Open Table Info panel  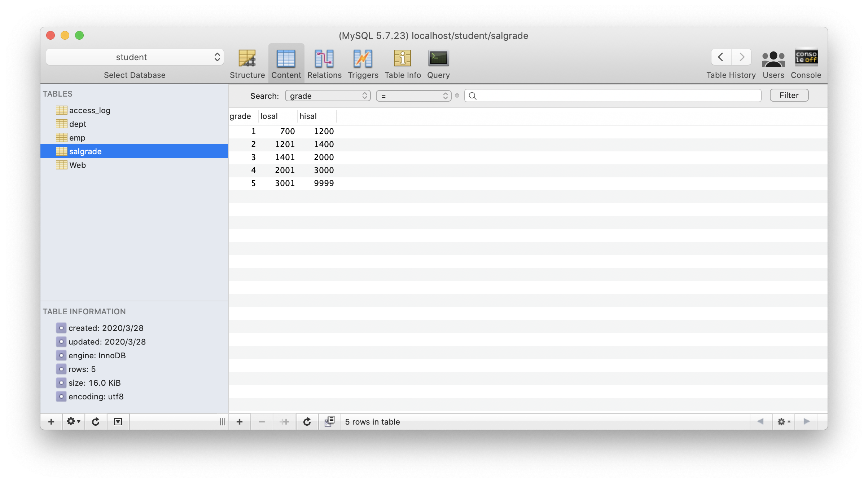point(403,62)
